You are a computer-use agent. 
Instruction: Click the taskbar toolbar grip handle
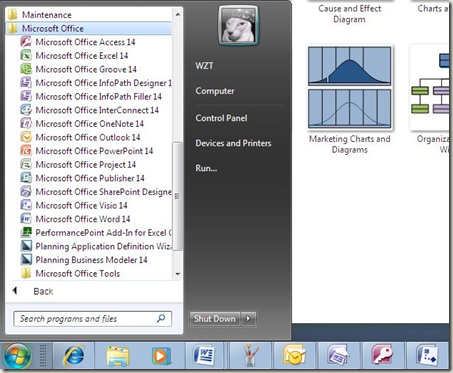(x=42, y=355)
